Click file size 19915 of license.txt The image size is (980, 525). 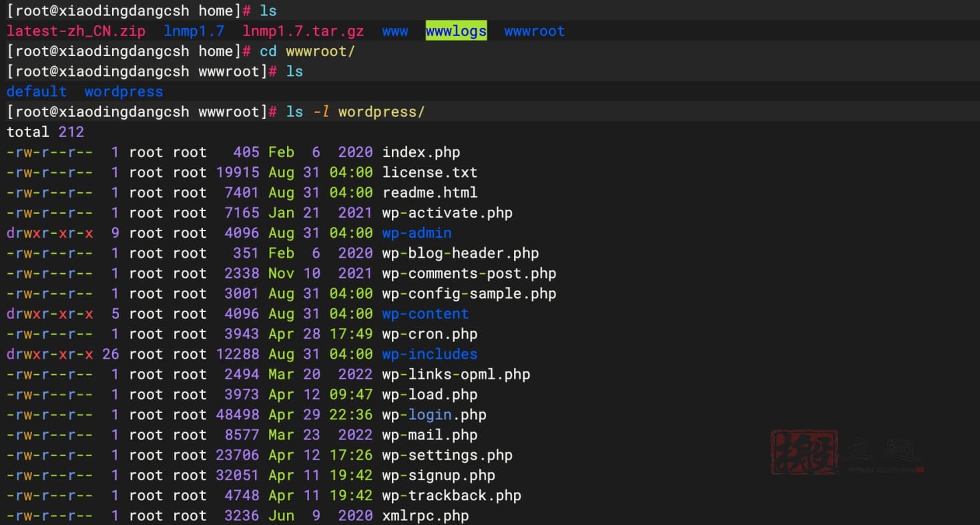[x=238, y=172]
